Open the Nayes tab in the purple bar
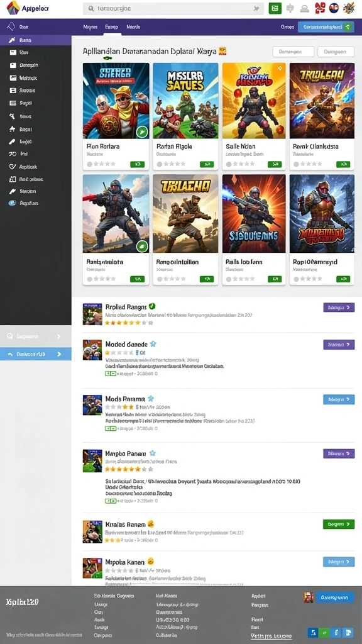 coord(90,26)
